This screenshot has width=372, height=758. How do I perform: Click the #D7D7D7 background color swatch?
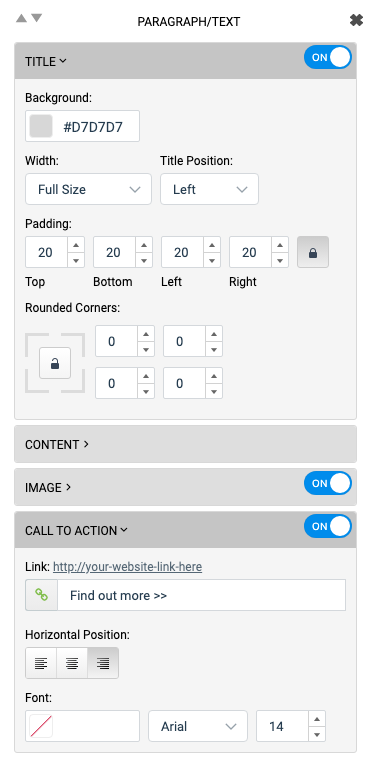[x=41, y=126]
